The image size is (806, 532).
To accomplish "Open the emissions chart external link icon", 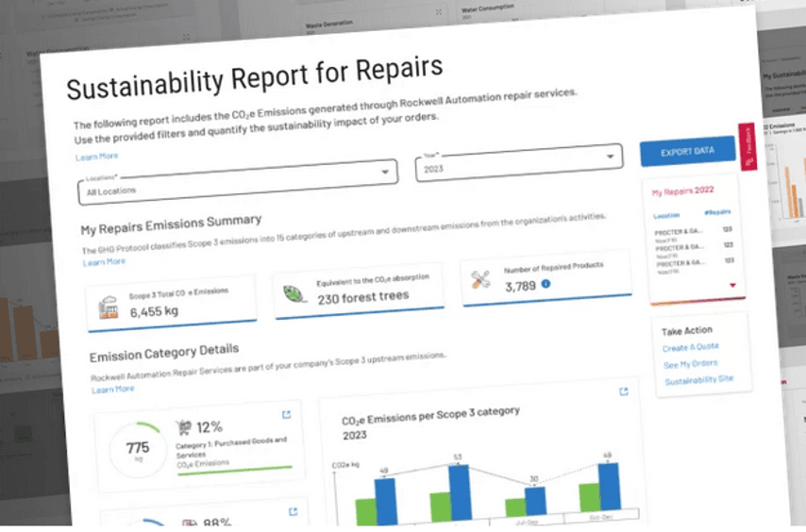I will pos(623,391).
